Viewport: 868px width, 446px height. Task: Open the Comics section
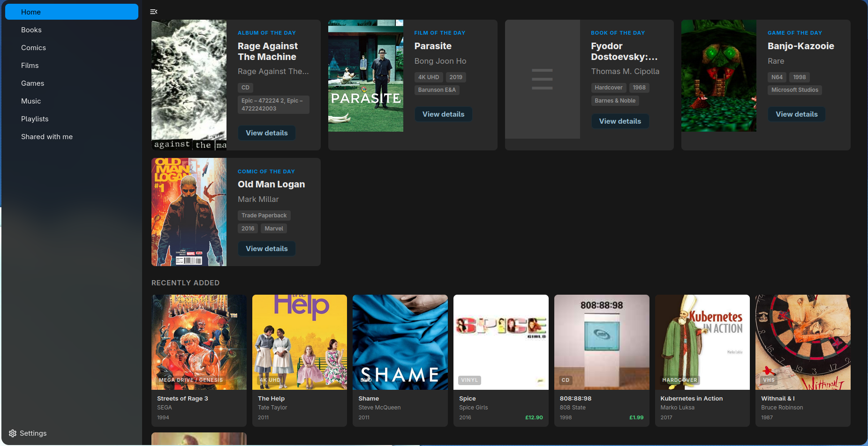coord(72,47)
